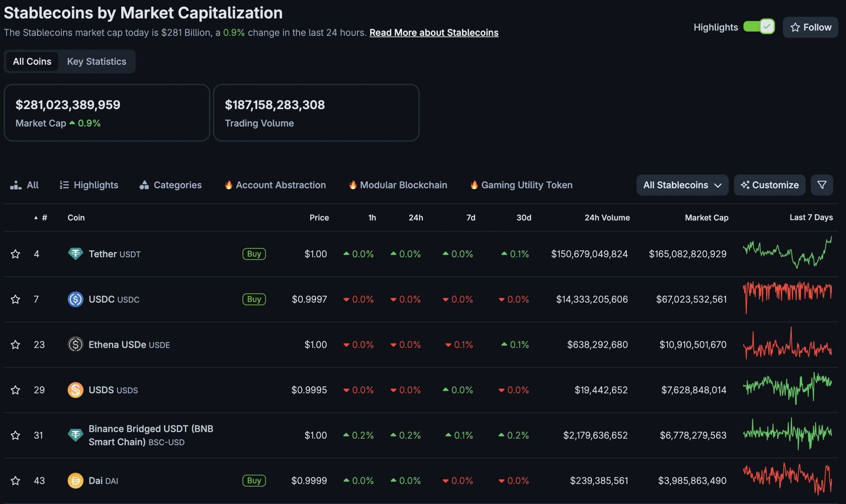Viewport: 846px width, 504px height.
Task: Open the Modular Blockchain category
Action: (398, 185)
